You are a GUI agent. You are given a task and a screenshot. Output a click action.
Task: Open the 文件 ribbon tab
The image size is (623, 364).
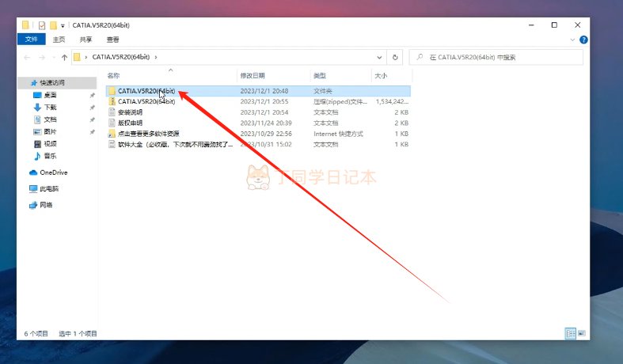tap(32, 40)
